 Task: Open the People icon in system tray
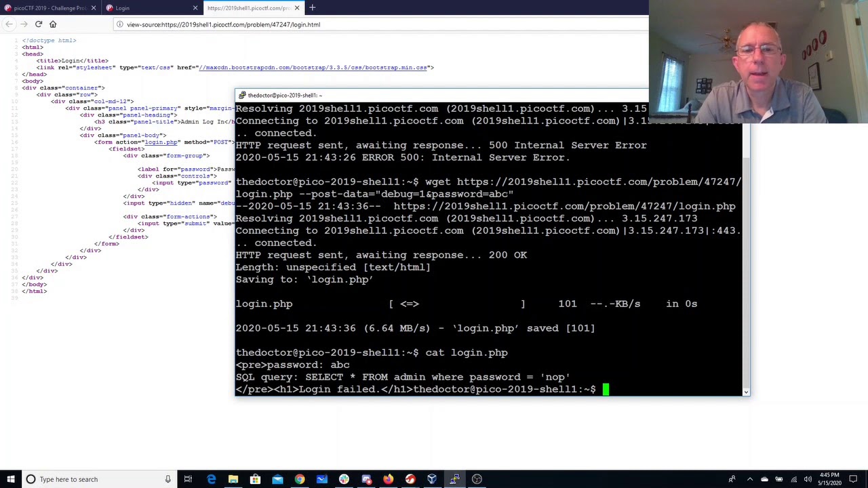(732, 479)
